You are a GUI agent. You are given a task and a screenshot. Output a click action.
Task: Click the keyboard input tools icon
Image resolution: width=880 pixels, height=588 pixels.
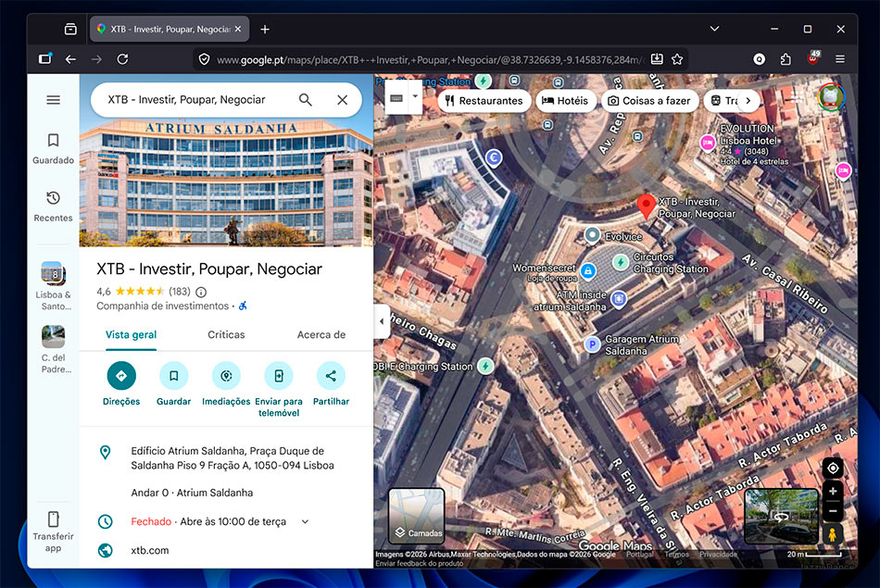coord(396,99)
